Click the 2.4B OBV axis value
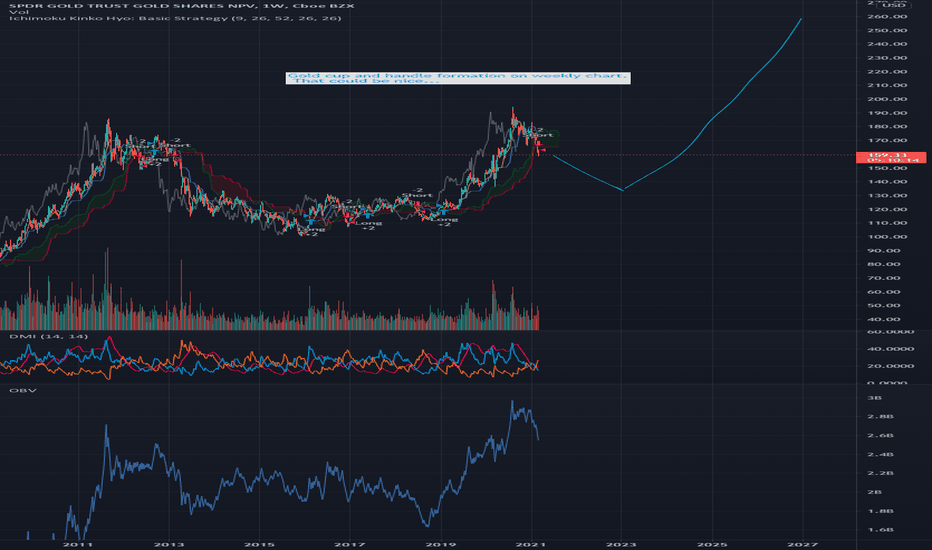The width and height of the screenshot is (932, 550). [x=880, y=455]
